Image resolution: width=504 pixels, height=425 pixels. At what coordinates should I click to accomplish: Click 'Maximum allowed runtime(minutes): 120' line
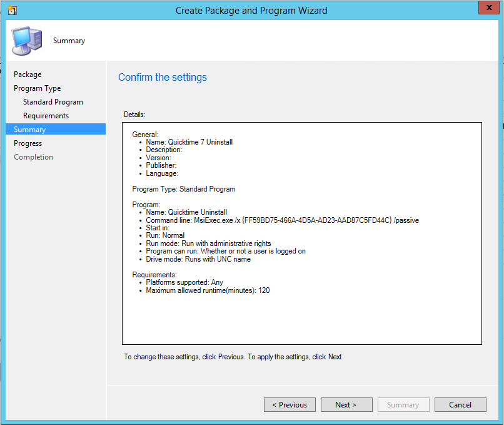pyautogui.click(x=208, y=290)
